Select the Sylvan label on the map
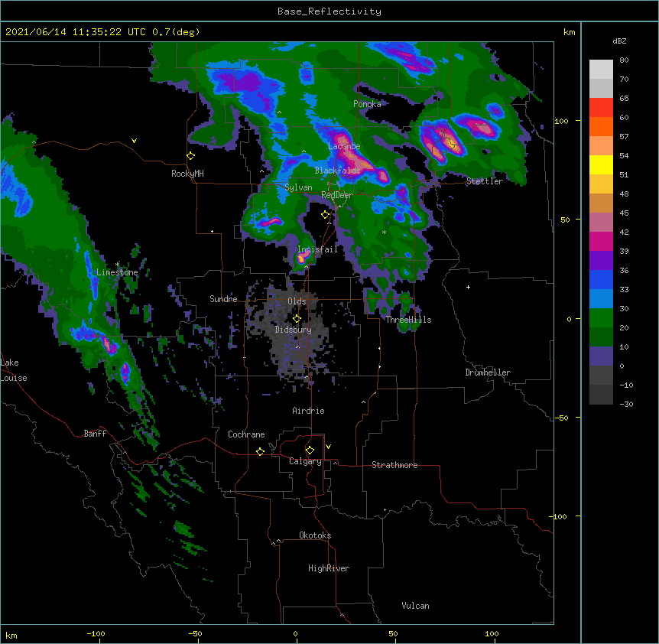 (x=298, y=187)
